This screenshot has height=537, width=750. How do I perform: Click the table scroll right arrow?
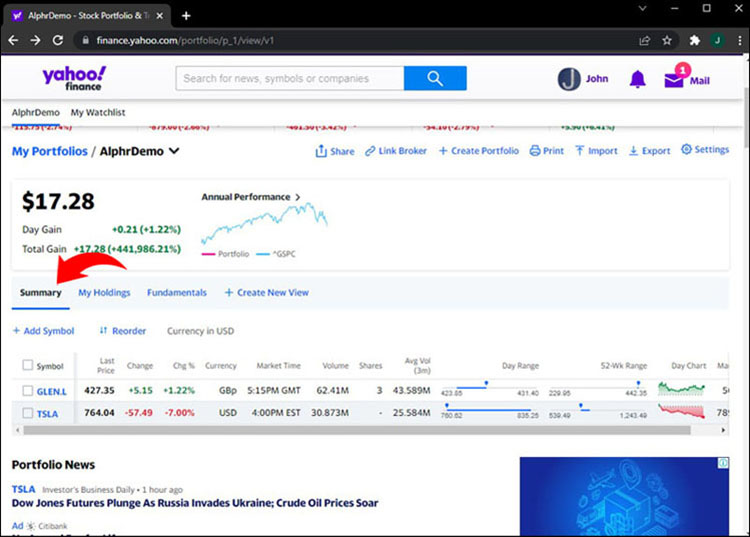[723, 430]
